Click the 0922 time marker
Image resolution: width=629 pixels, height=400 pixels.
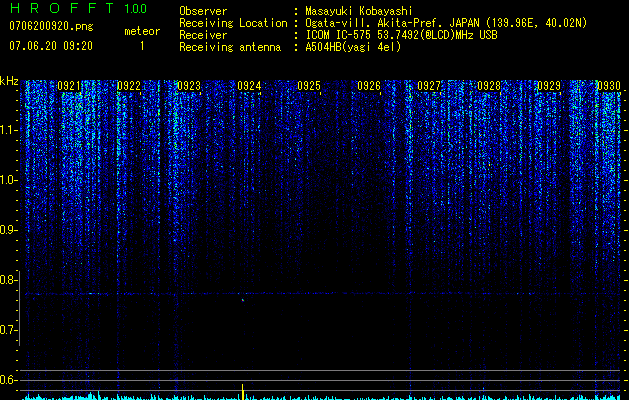click(x=129, y=86)
